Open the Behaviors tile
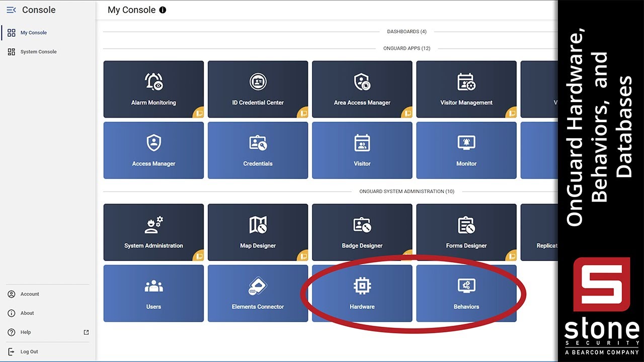 (x=466, y=293)
